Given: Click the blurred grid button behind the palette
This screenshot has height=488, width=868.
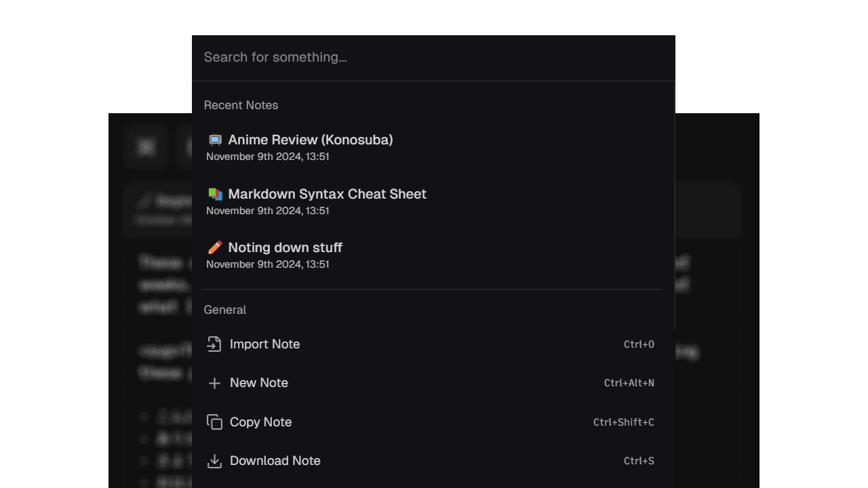Looking at the screenshot, I should [x=146, y=146].
